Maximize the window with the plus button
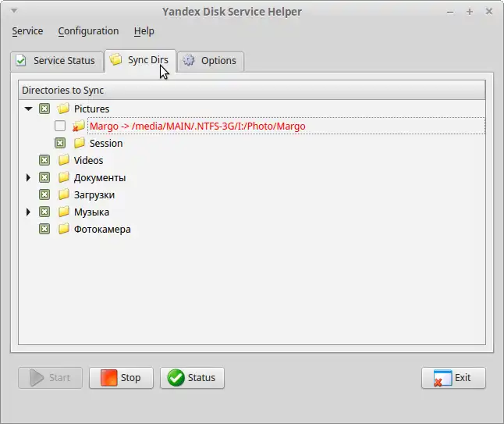The width and height of the screenshot is (504, 424). coord(470,12)
